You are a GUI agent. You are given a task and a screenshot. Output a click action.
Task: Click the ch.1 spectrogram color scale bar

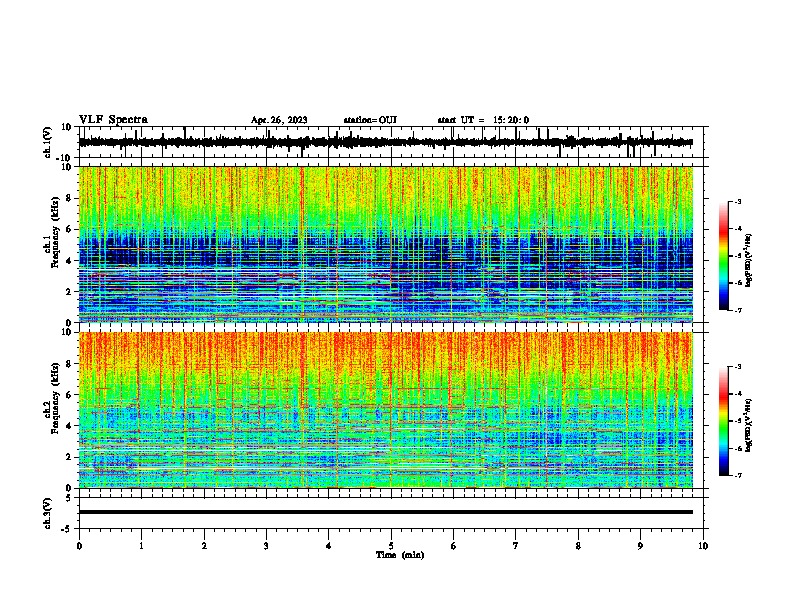pyautogui.click(x=723, y=256)
